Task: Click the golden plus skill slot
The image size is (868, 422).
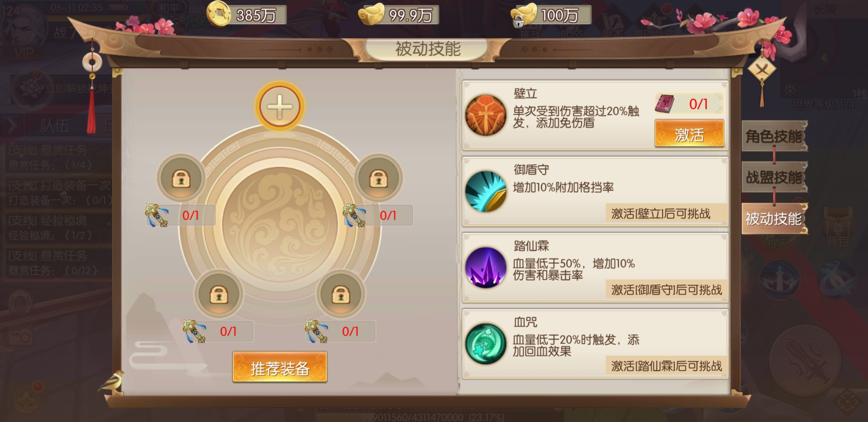Action: [280, 106]
